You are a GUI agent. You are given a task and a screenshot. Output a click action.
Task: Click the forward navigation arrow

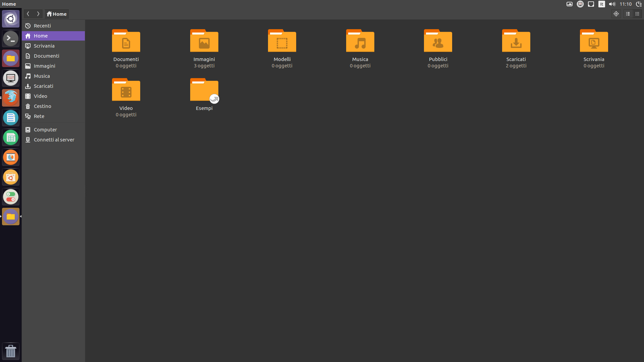[x=38, y=14]
